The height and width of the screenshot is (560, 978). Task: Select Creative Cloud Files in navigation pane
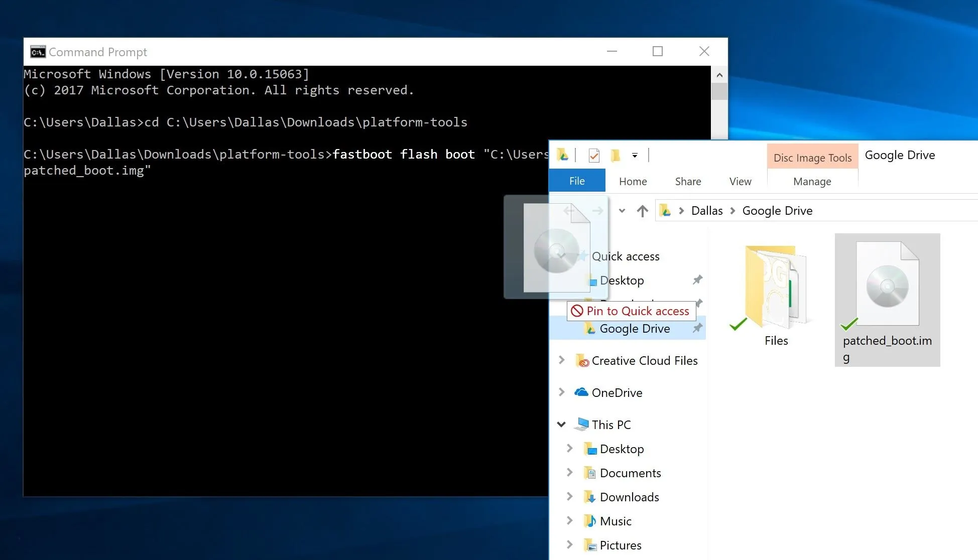tap(645, 361)
